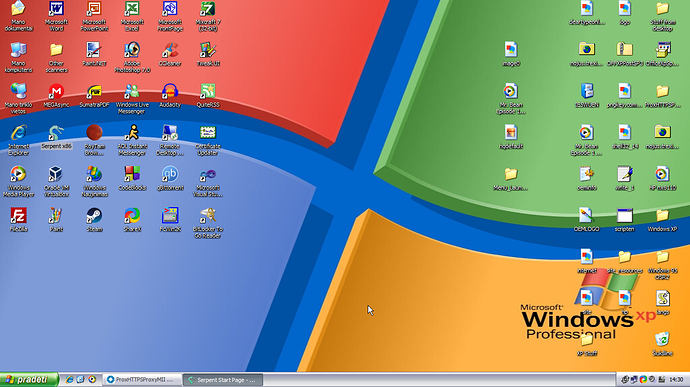690x387 pixels.
Task: Select the Windows Media Player icon
Action: (x=18, y=181)
